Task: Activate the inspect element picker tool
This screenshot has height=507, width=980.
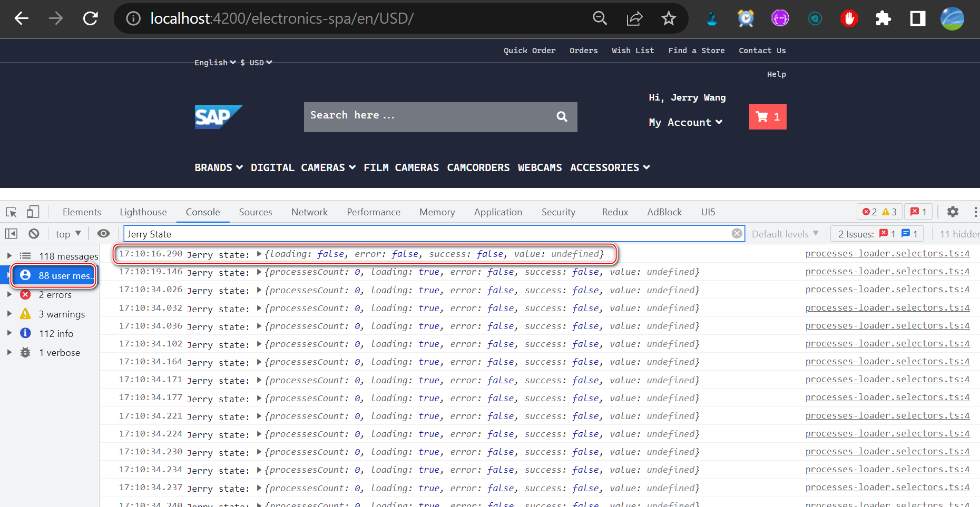Action: (x=11, y=212)
